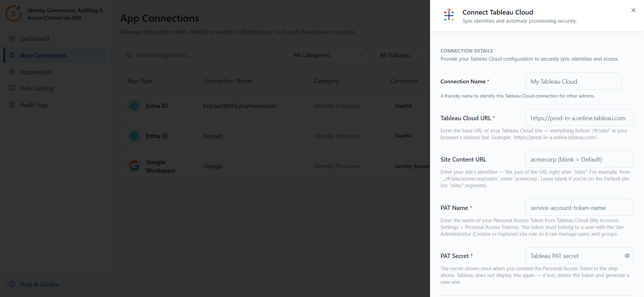Click the Entra ID icon in EntraId row
This screenshot has width=644, height=297.
point(134,136)
